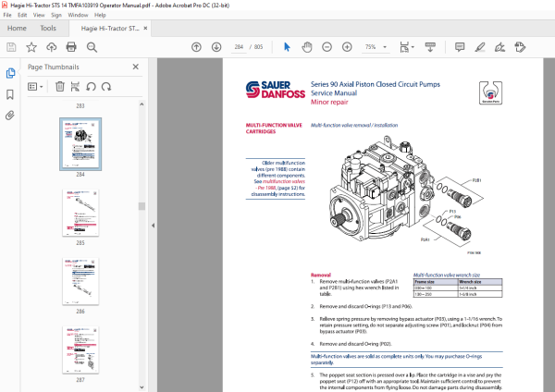Screen dimensions: 555x392
Task: Open fit page scrolling options
Action: tap(407, 47)
